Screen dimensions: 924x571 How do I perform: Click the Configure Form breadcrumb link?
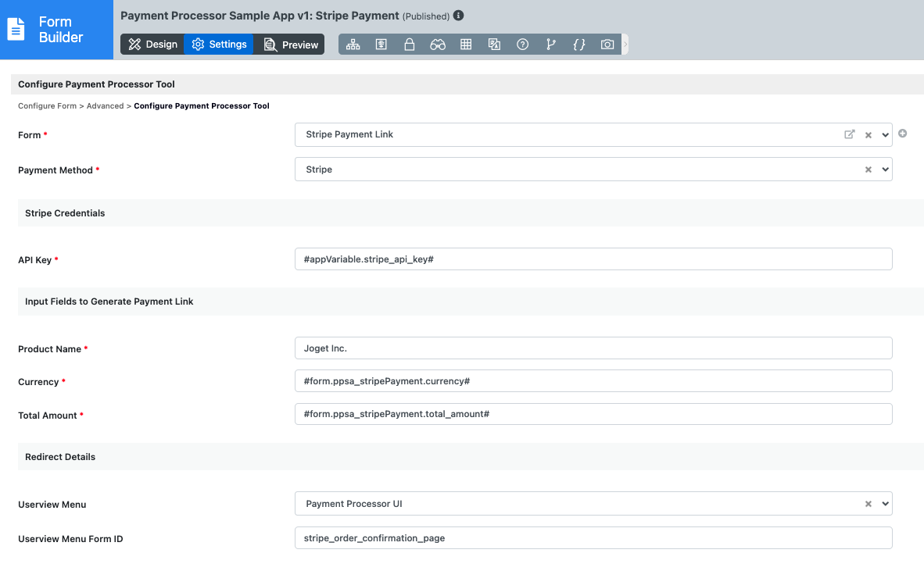click(47, 105)
